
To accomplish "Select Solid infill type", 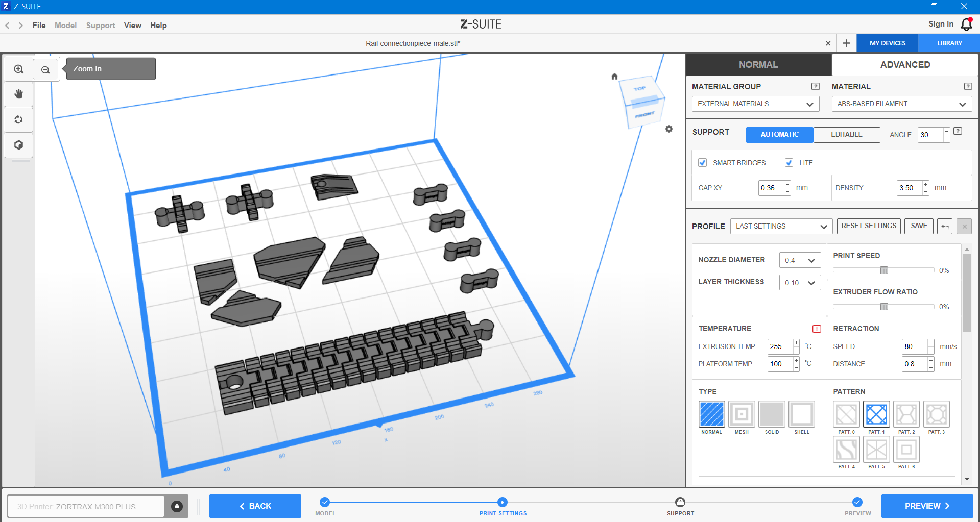I will point(772,414).
